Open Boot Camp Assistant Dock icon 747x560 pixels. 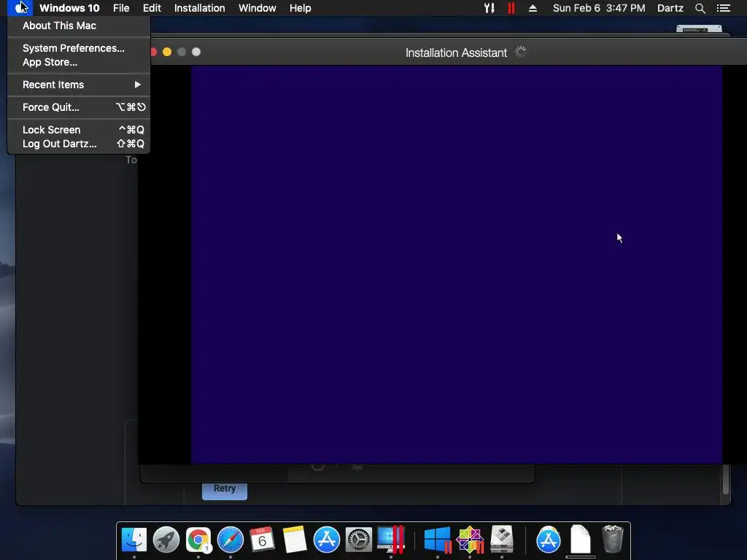click(x=502, y=540)
